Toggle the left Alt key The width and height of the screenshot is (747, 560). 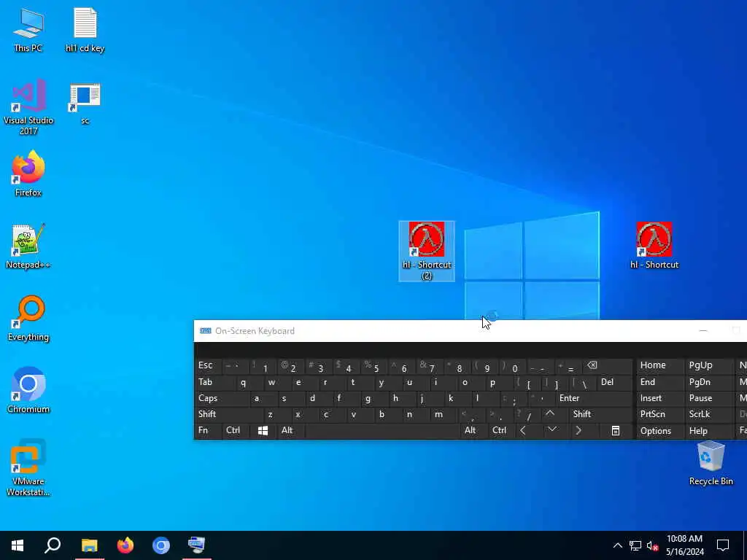[x=290, y=430]
